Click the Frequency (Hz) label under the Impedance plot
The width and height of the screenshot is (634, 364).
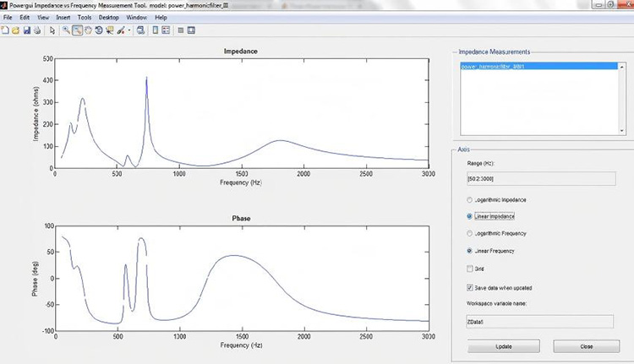[x=241, y=182]
